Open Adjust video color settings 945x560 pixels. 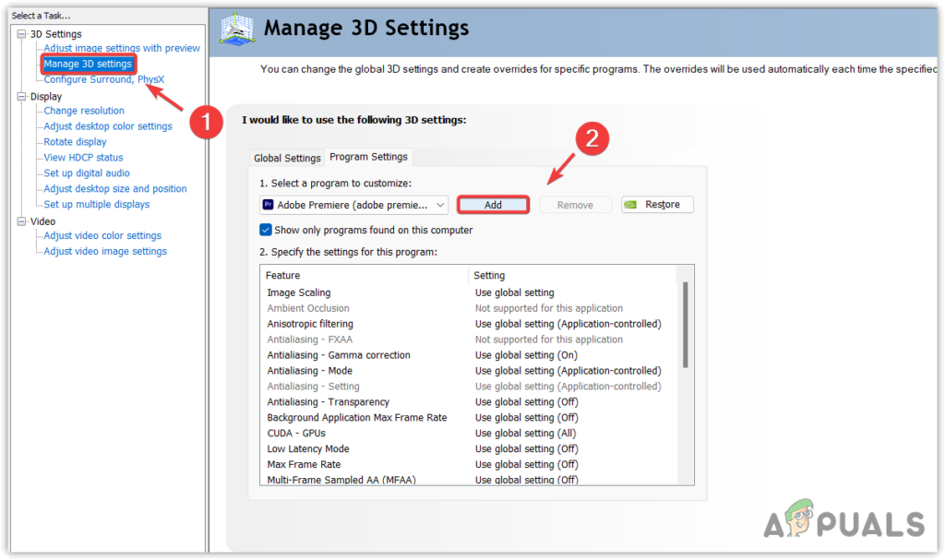pyautogui.click(x=102, y=235)
